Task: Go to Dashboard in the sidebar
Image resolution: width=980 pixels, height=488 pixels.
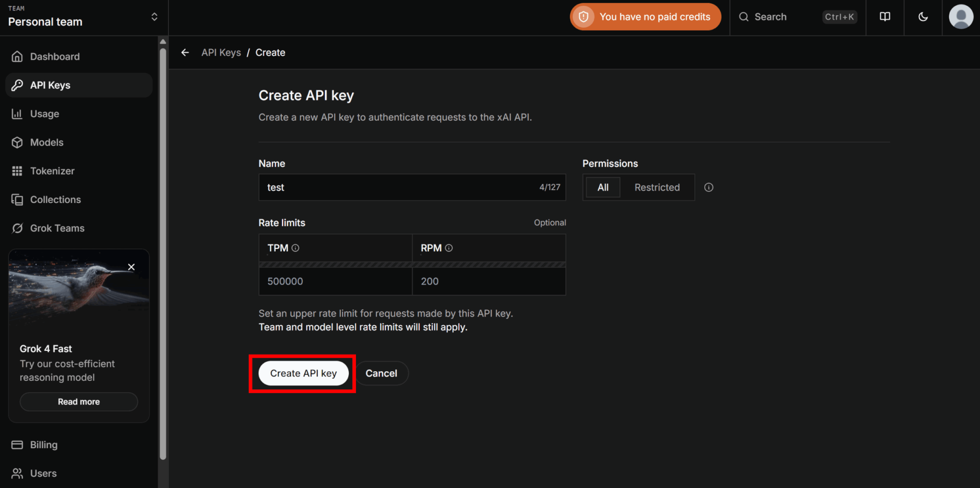Action: click(x=55, y=57)
